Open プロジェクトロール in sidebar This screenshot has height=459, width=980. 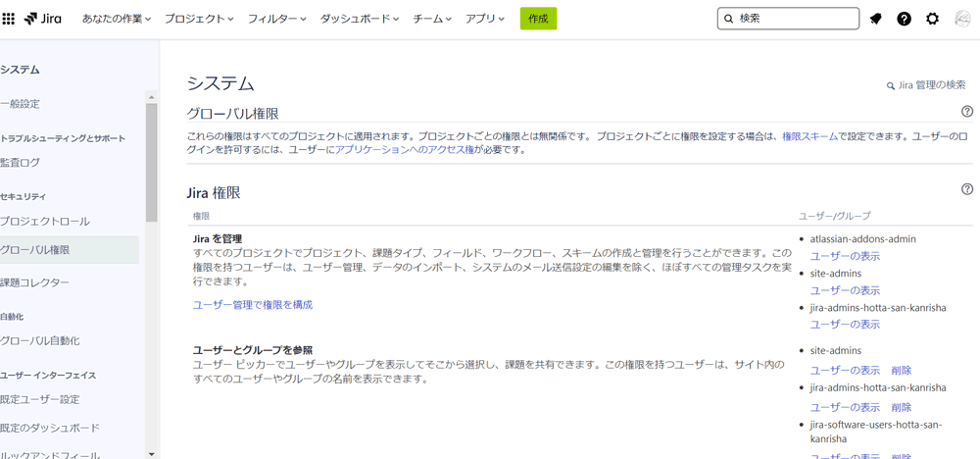coord(45,221)
